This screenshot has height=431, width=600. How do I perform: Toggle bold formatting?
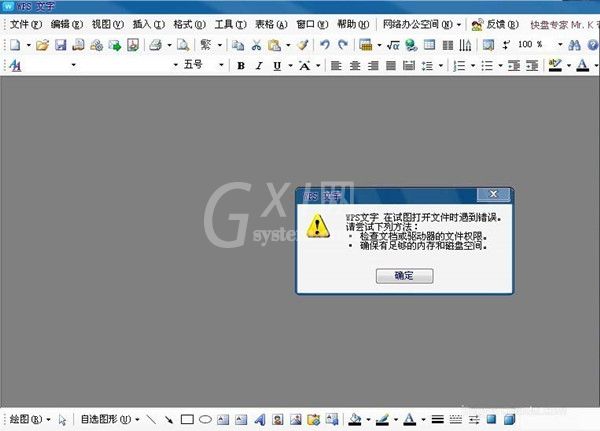(x=241, y=66)
